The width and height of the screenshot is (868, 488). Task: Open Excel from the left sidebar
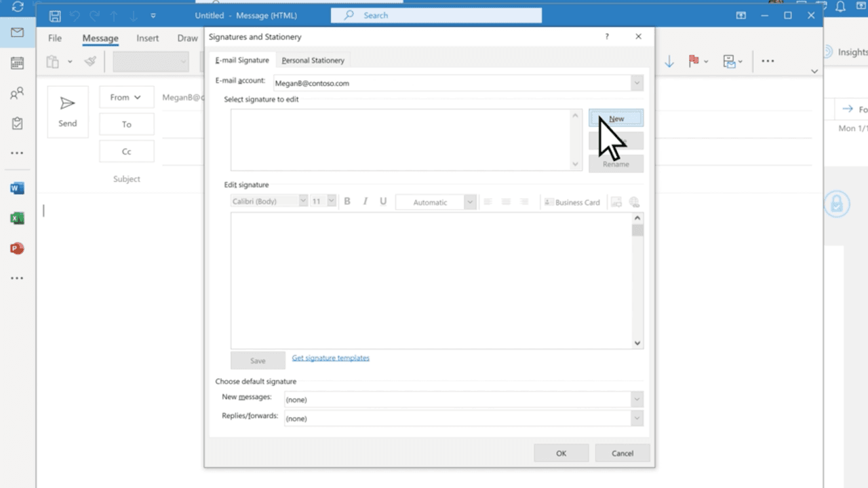click(x=17, y=218)
